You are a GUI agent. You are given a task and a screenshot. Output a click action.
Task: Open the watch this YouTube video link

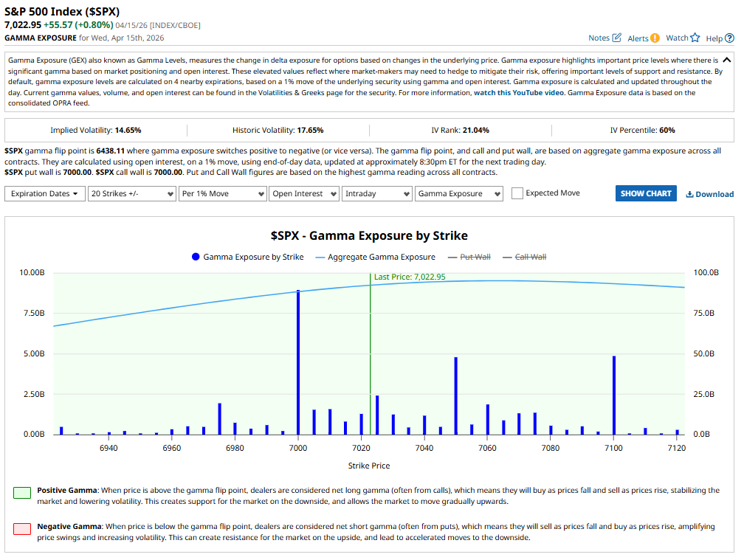[x=519, y=93]
